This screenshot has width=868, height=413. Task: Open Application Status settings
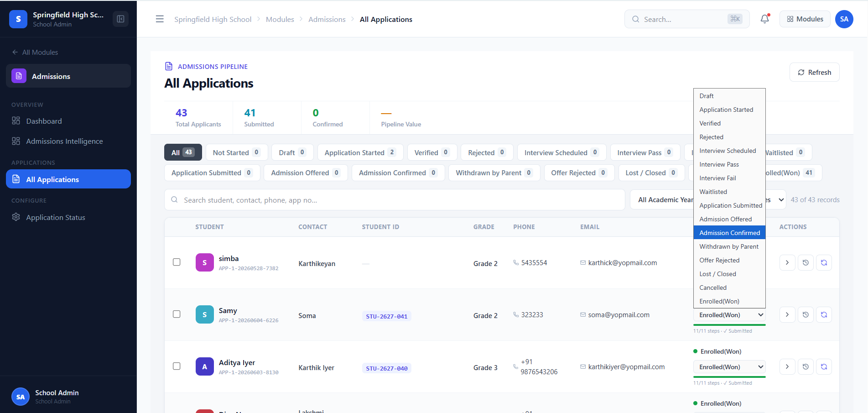68,217
